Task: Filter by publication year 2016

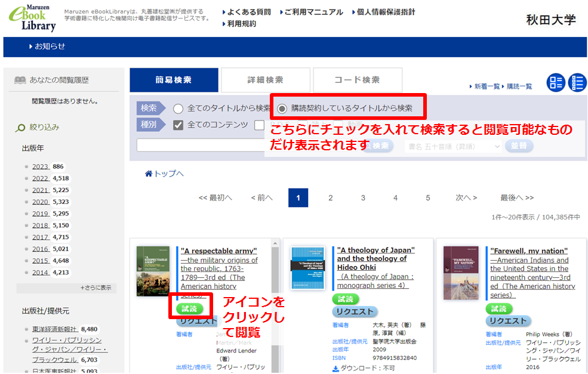Action: 41,249
